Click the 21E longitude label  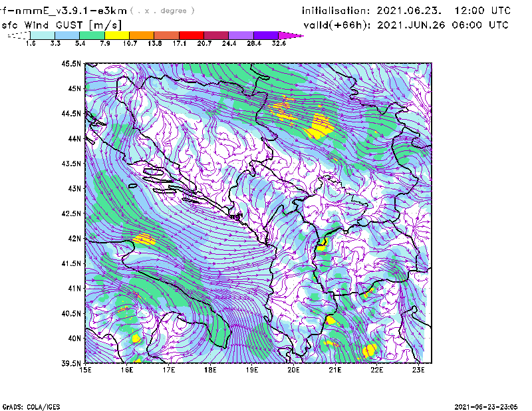coord(335,370)
